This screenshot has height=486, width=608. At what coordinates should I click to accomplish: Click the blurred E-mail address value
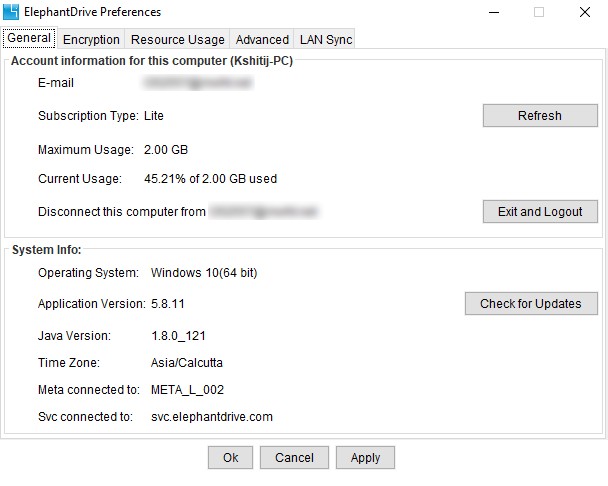click(198, 83)
